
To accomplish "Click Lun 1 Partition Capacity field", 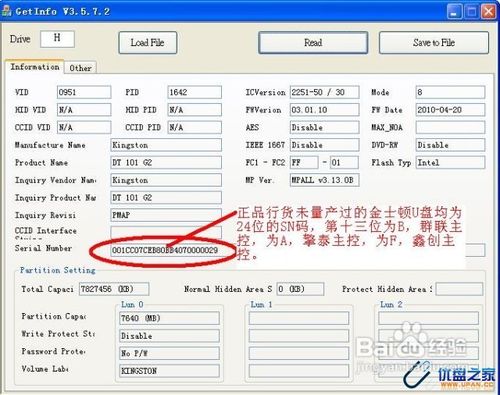I will tap(299, 318).
